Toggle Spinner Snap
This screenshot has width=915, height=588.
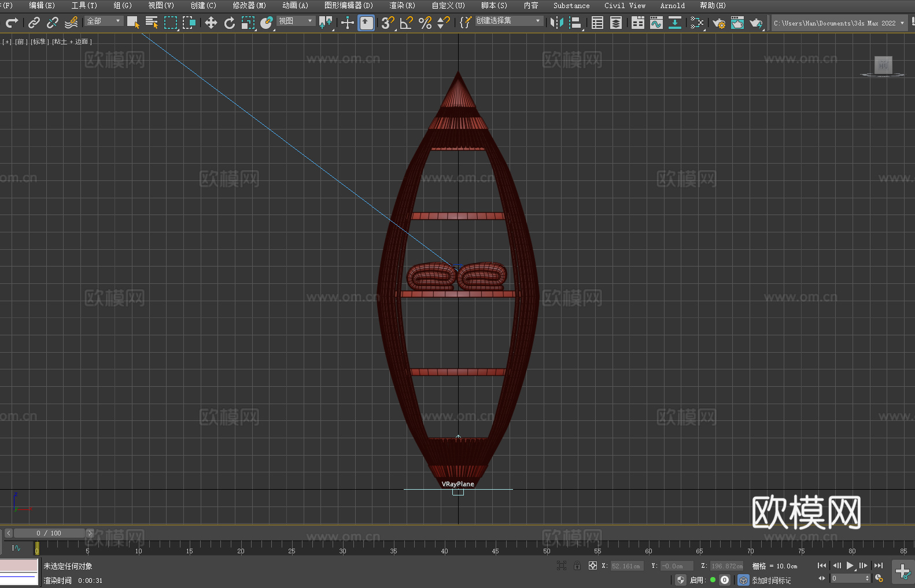[x=444, y=23]
